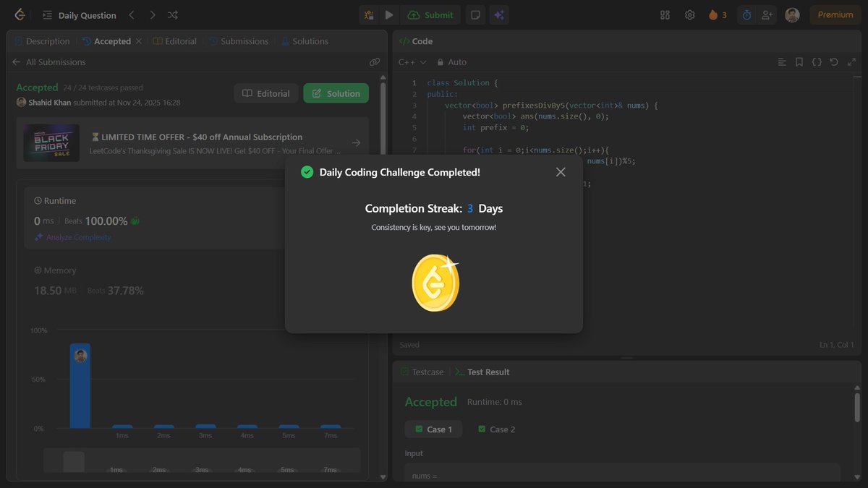Screen dimensions: 868x488
Task: Click the format code lines icon
Action: 782,62
